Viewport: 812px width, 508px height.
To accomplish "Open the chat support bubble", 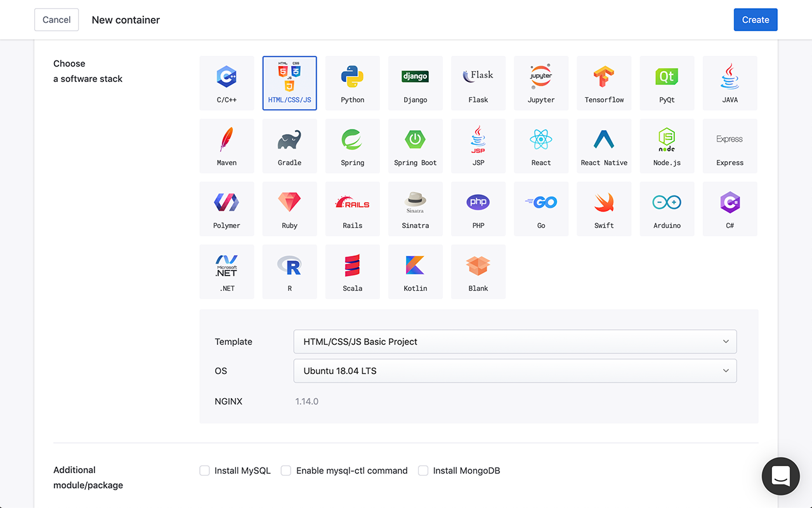I will [780, 476].
